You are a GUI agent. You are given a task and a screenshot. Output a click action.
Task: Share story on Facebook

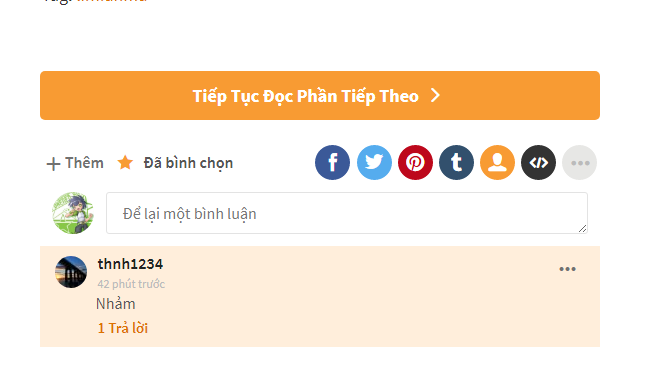pos(332,162)
